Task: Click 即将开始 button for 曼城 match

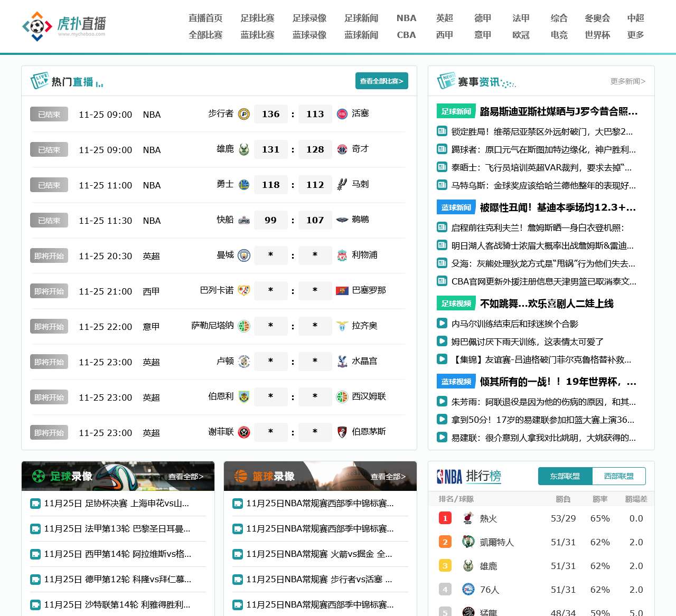Action: click(x=49, y=255)
